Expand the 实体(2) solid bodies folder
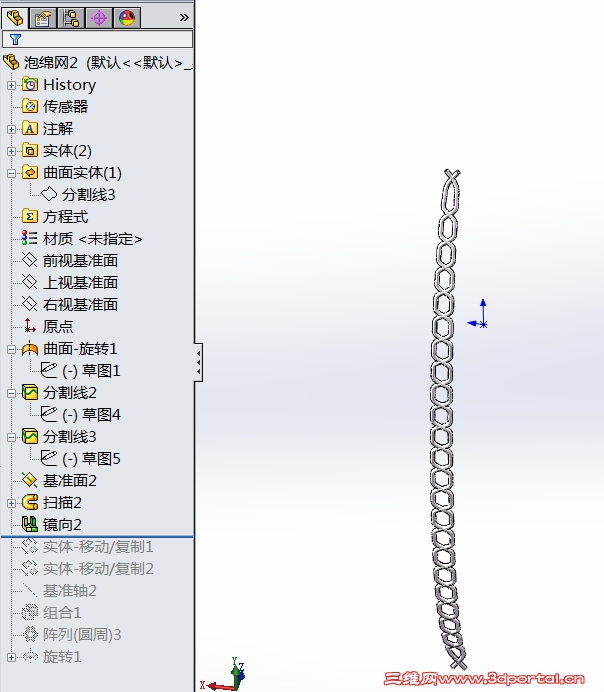This screenshot has width=604, height=692. click(x=11, y=151)
